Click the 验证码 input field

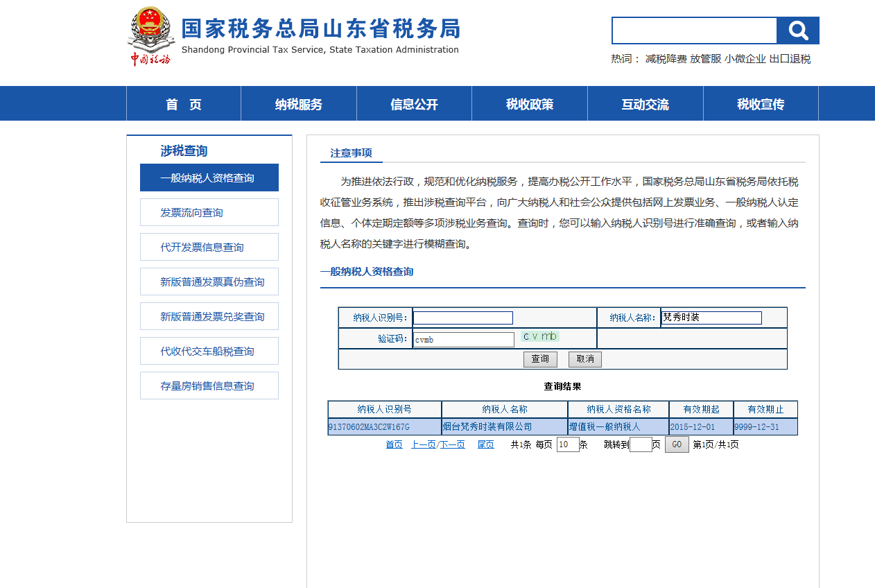coord(463,340)
